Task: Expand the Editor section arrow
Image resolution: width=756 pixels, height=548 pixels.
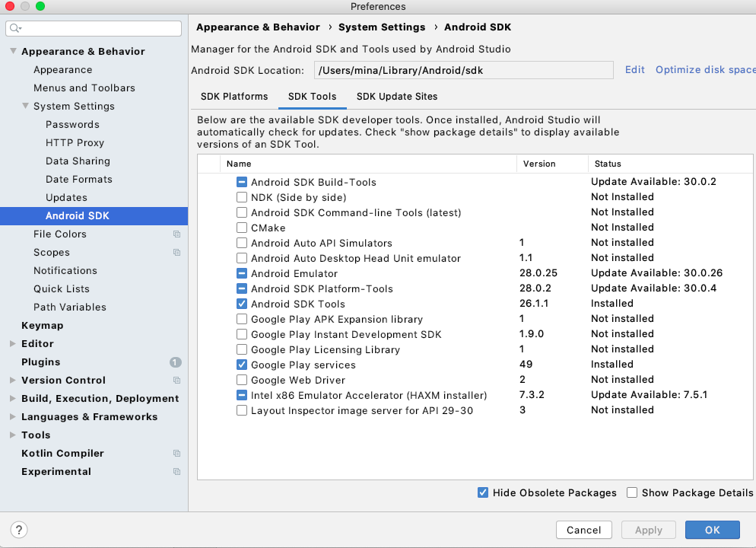Action: (13, 343)
